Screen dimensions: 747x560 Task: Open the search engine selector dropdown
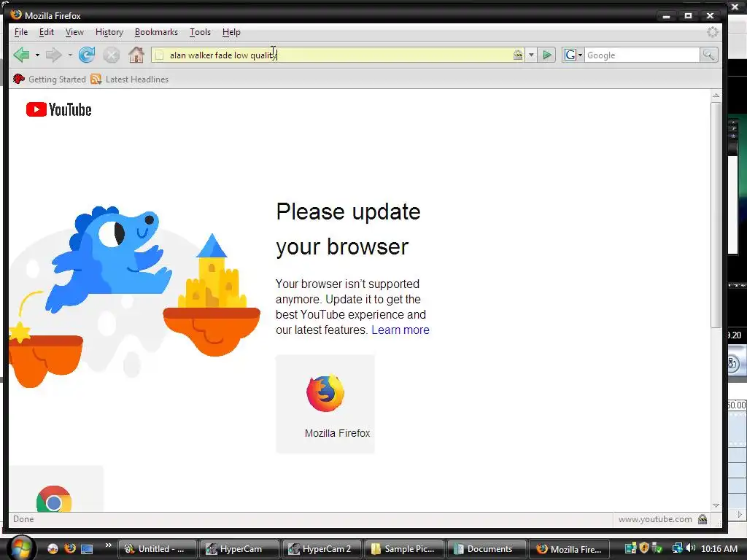pyautogui.click(x=573, y=55)
